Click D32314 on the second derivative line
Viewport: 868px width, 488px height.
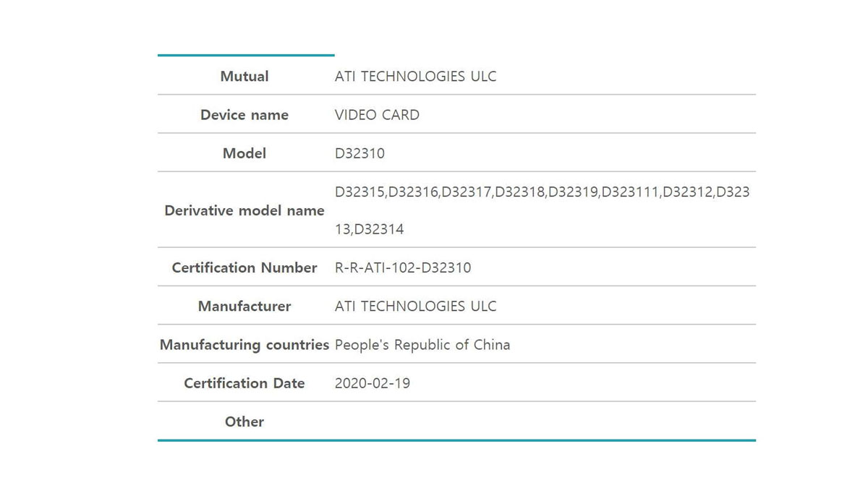380,230
